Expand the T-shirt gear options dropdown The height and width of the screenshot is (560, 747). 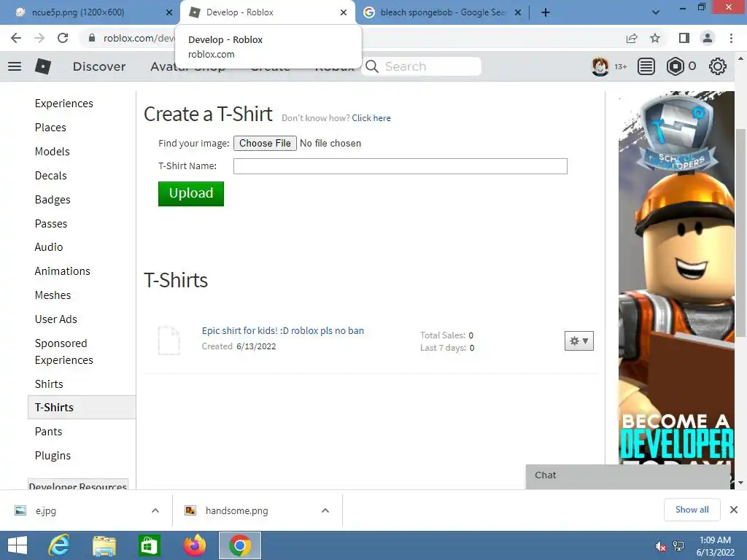[x=578, y=341]
